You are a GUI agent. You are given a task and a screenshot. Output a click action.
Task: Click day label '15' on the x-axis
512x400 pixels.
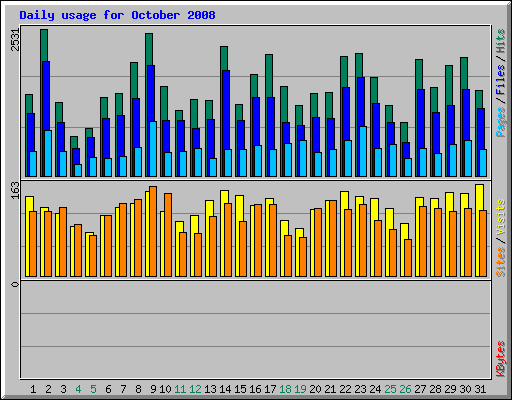(240, 389)
